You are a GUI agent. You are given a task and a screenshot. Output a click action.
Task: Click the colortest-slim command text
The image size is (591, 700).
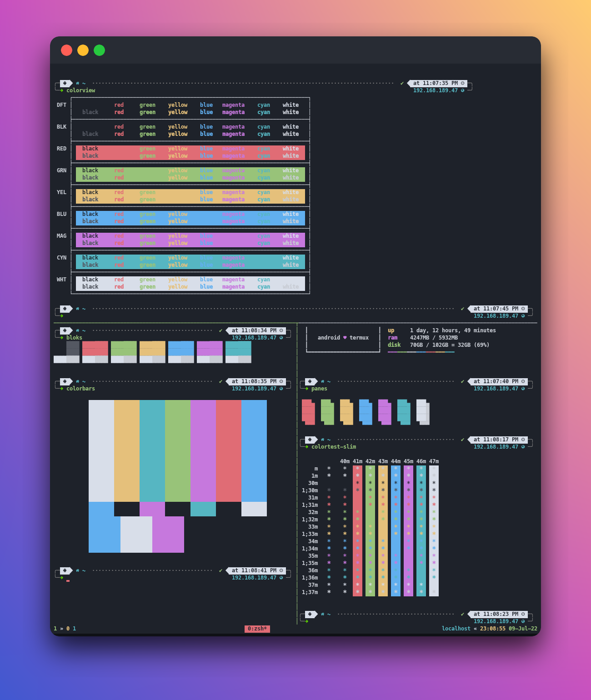click(x=334, y=447)
